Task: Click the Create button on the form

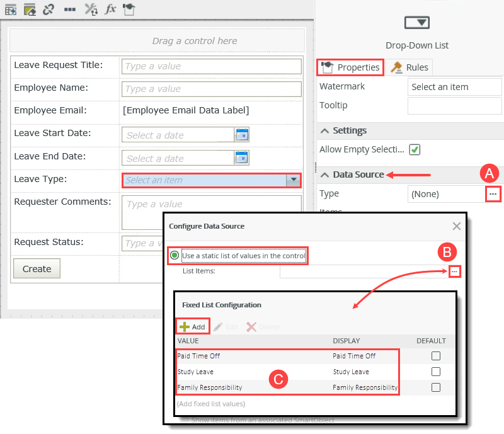Action: 36,268
